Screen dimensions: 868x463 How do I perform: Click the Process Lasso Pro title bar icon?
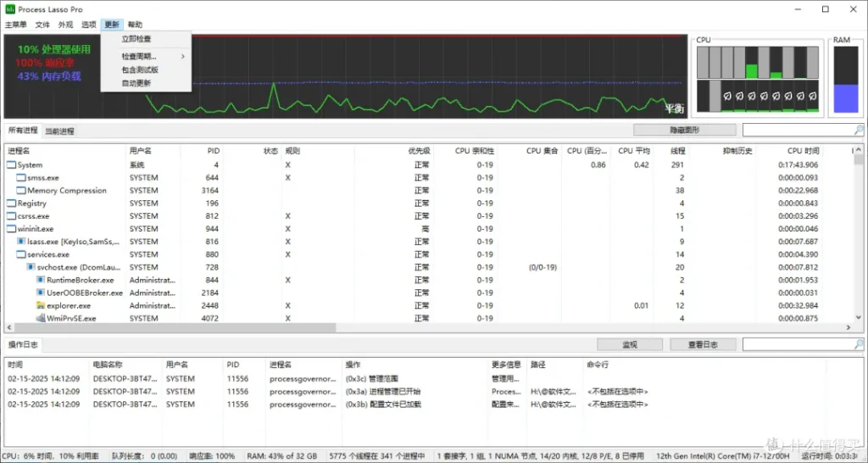point(10,9)
